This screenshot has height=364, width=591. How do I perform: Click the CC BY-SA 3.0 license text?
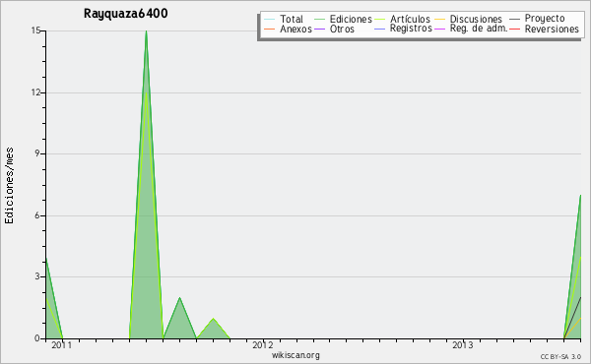[x=560, y=357]
